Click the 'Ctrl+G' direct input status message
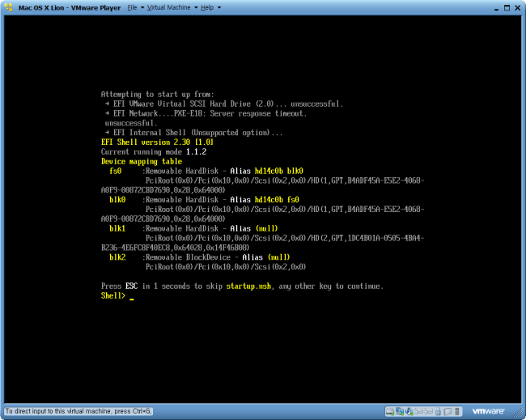The width and height of the screenshot is (526, 420). coord(78,411)
